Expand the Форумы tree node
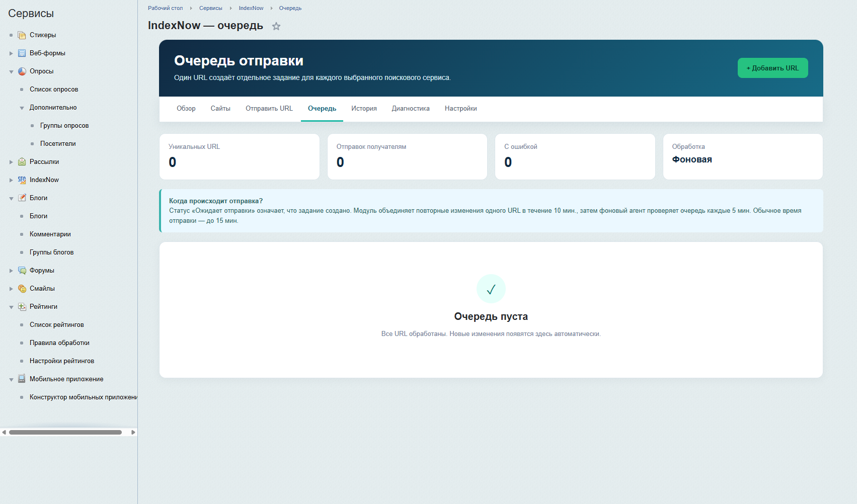The height and width of the screenshot is (504, 857). click(x=11, y=271)
